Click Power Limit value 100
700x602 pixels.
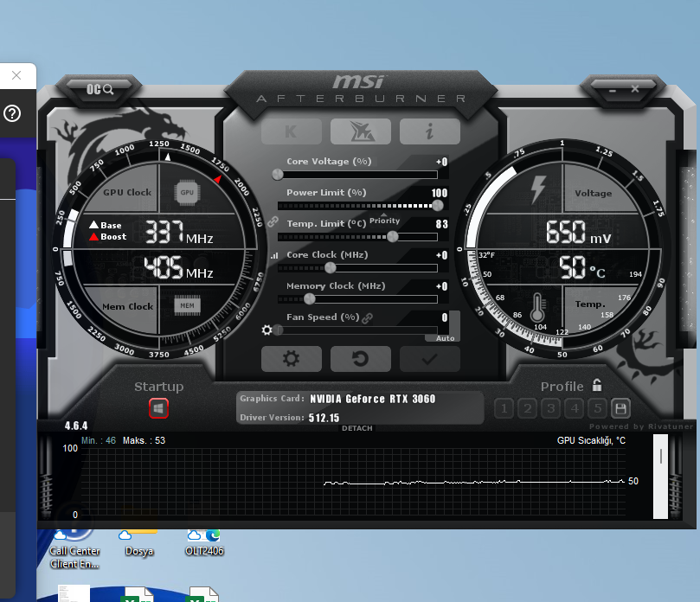tap(440, 193)
